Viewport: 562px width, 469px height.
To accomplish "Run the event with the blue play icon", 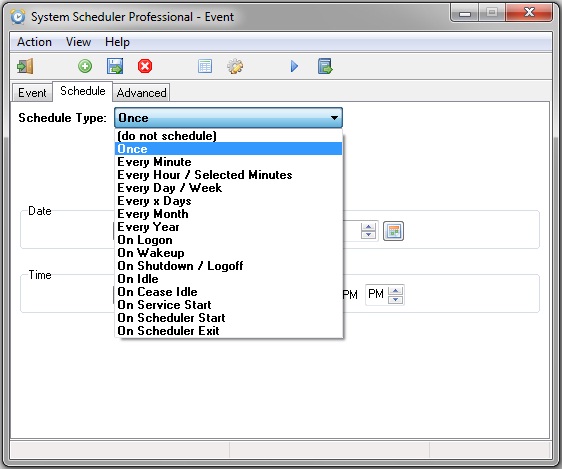I will pos(294,66).
